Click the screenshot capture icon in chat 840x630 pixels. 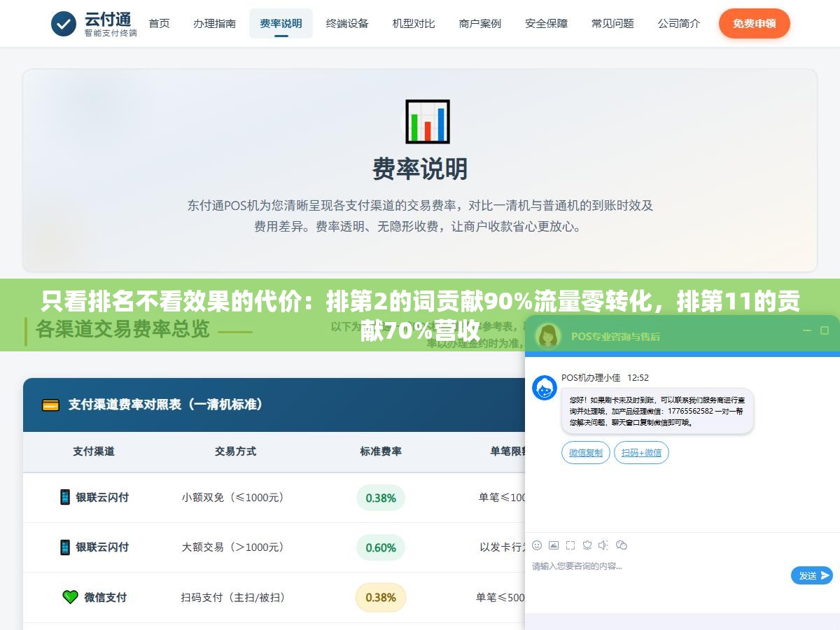570,545
